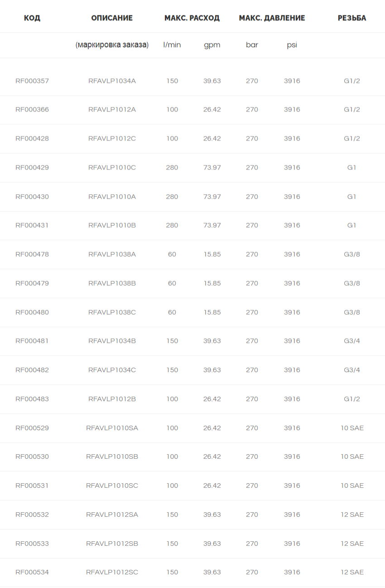
Task: Select product code RF000534
Action: [32, 573]
